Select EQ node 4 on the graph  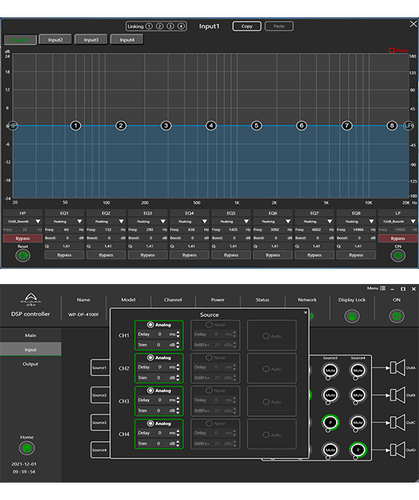211,126
